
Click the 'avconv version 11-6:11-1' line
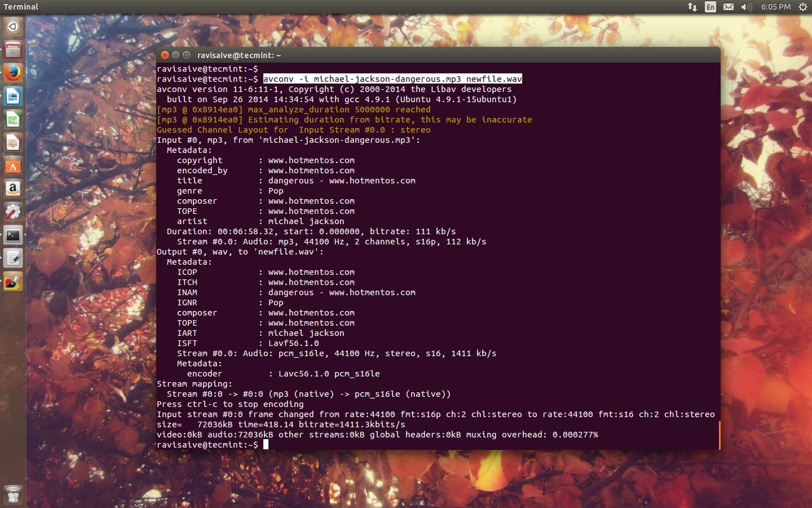pyautogui.click(x=334, y=89)
